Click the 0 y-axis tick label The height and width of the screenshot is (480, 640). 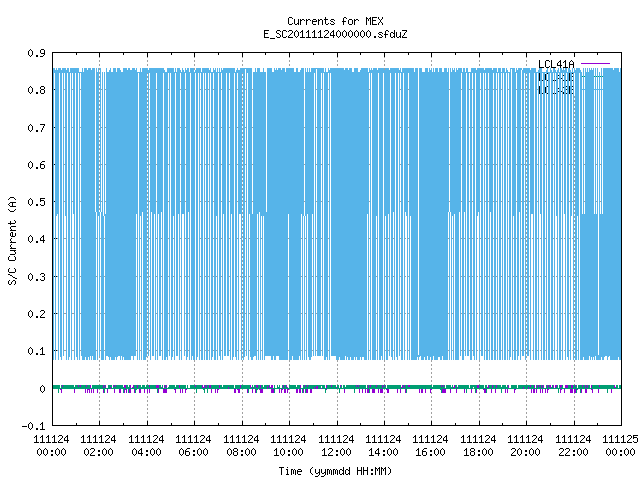(42, 389)
